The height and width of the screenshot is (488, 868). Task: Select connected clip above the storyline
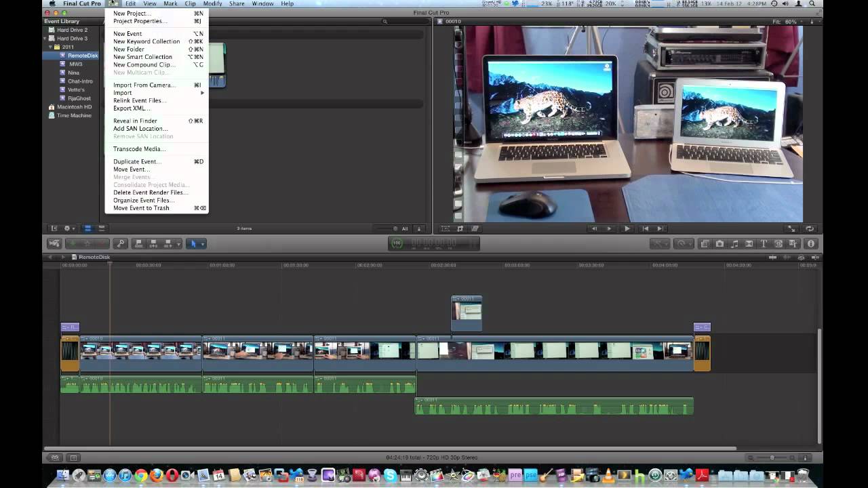coord(467,312)
